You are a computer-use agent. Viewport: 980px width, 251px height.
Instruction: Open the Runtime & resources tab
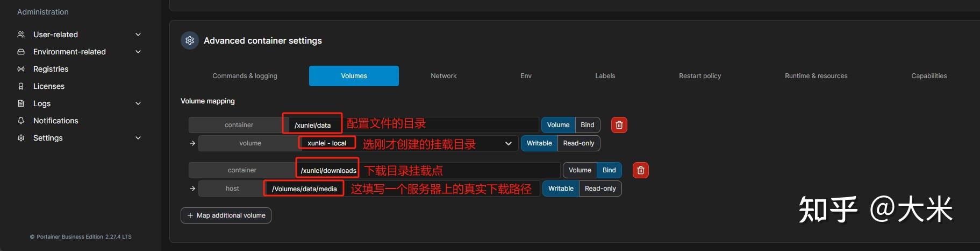click(816, 76)
